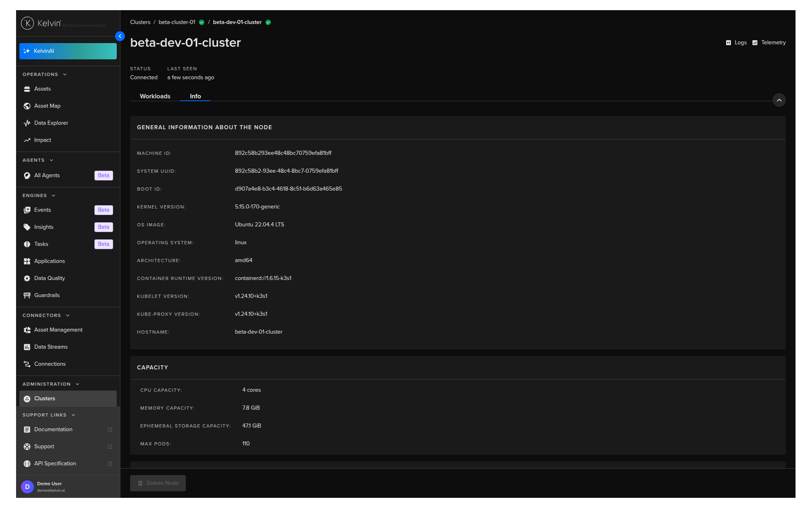Image resolution: width=812 pixels, height=508 pixels.
Task: Select the Boot ID value
Action: [288, 189]
